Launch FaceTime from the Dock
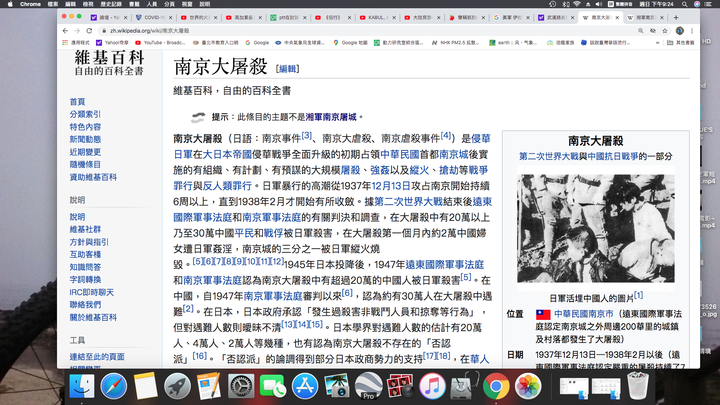The height and width of the screenshot is (405, 720). click(x=273, y=386)
